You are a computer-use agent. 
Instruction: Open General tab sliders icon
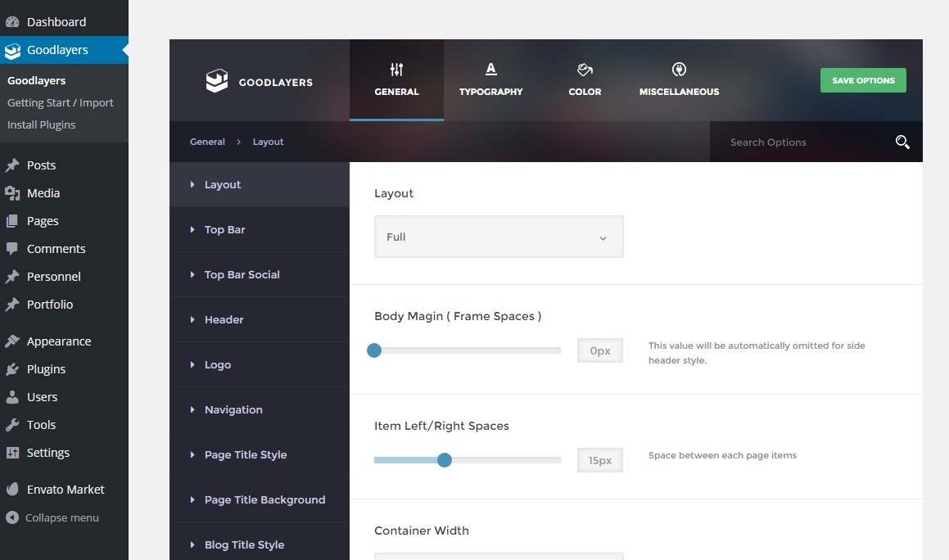click(396, 70)
